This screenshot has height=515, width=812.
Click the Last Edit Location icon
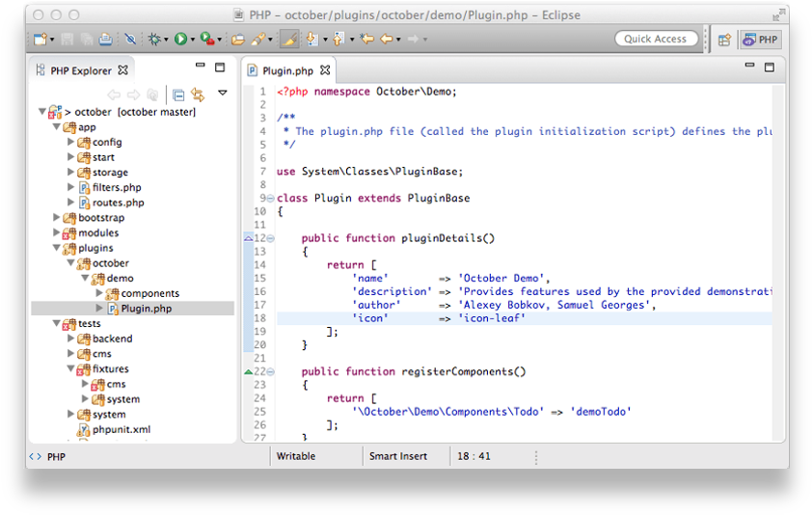(x=367, y=39)
